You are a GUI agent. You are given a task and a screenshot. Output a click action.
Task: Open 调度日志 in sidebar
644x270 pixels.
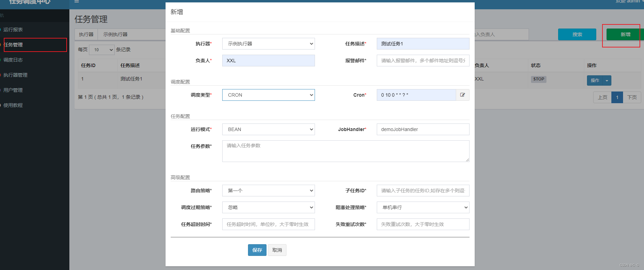[13, 60]
